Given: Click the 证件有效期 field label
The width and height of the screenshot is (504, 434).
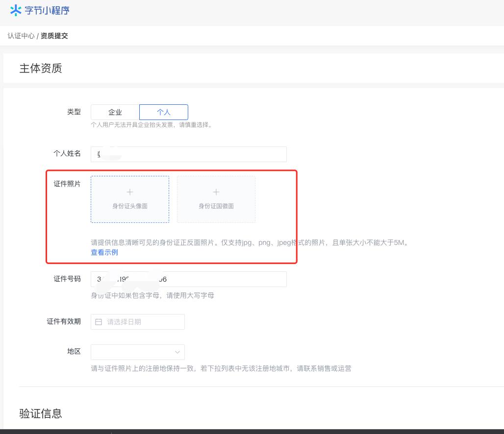Looking at the screenshot, I should tap(64, 321).
